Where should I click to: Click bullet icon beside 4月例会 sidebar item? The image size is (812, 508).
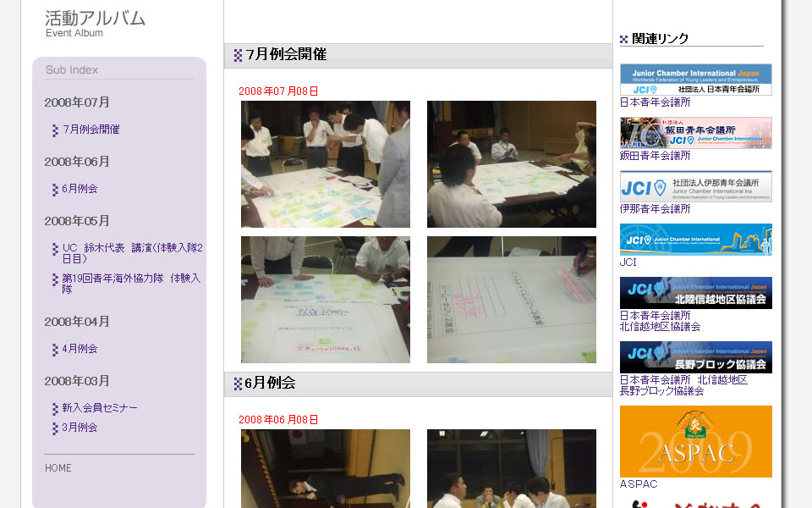[x=56, y=350]
